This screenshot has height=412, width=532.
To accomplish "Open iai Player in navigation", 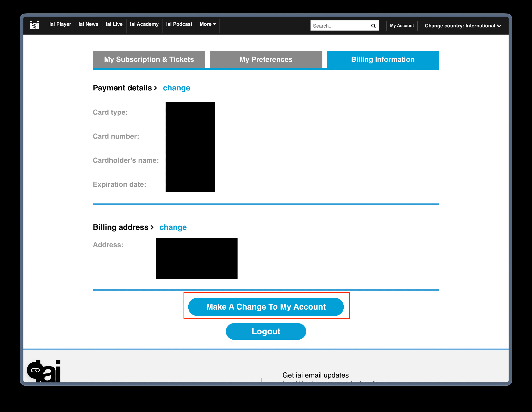I will point(60,24).
